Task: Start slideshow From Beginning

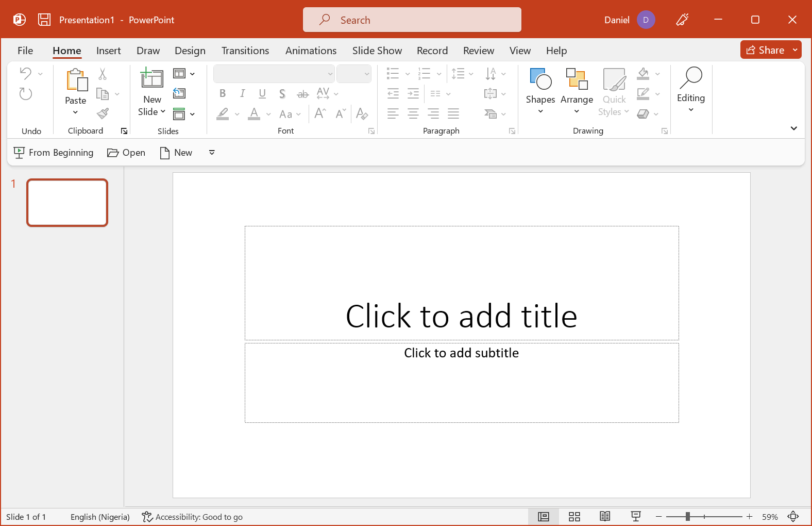Action: coord(54,153)
